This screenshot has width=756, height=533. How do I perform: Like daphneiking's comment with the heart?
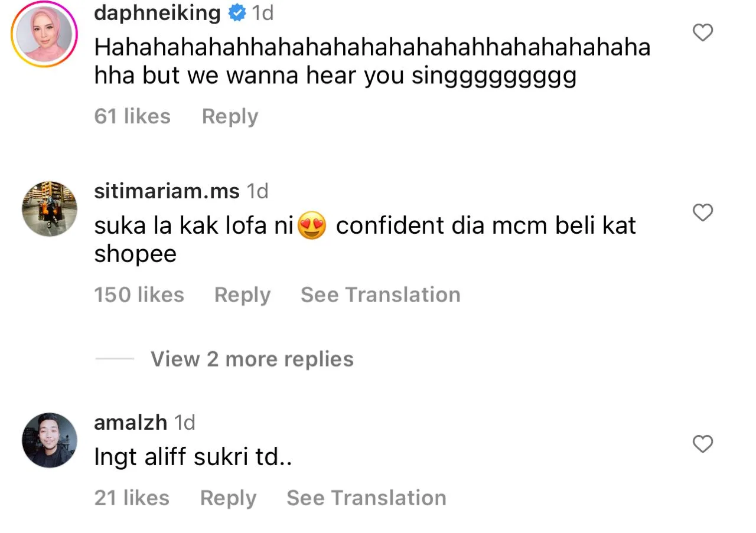(x=702, y=33)
